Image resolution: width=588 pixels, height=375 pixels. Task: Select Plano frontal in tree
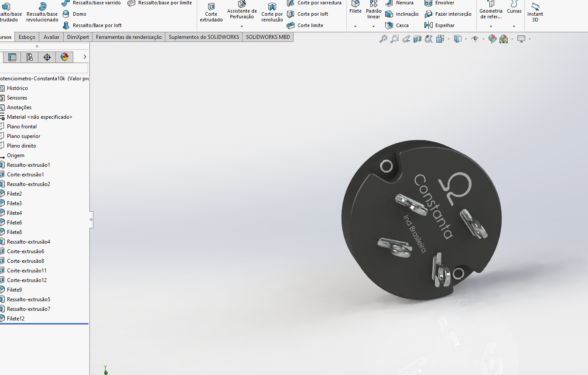(22, 127)
